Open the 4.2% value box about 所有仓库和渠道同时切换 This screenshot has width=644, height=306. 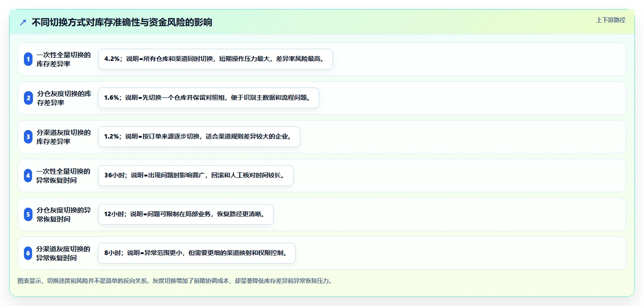tap(215, 59)
